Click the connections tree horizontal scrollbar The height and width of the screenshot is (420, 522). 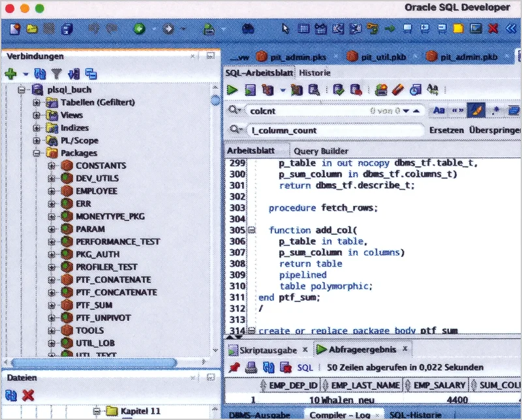[x=94, y=363]
